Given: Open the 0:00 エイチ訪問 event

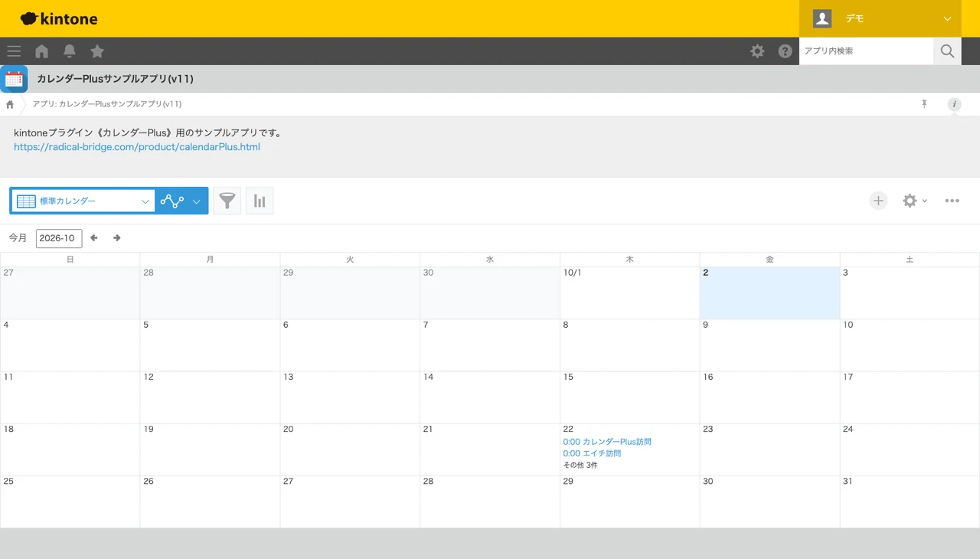Looking at the screenshot, I should (592, 453).
